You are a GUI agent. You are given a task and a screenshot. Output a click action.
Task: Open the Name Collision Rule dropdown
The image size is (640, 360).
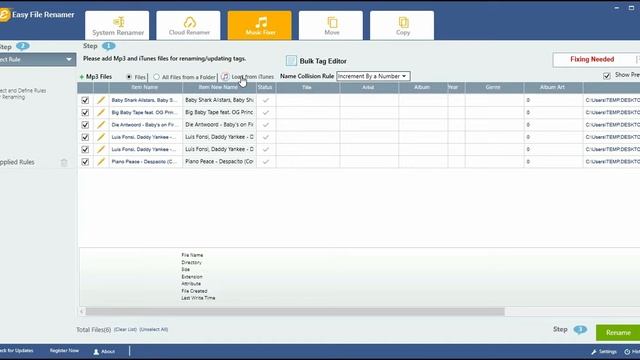pos(373,76)
